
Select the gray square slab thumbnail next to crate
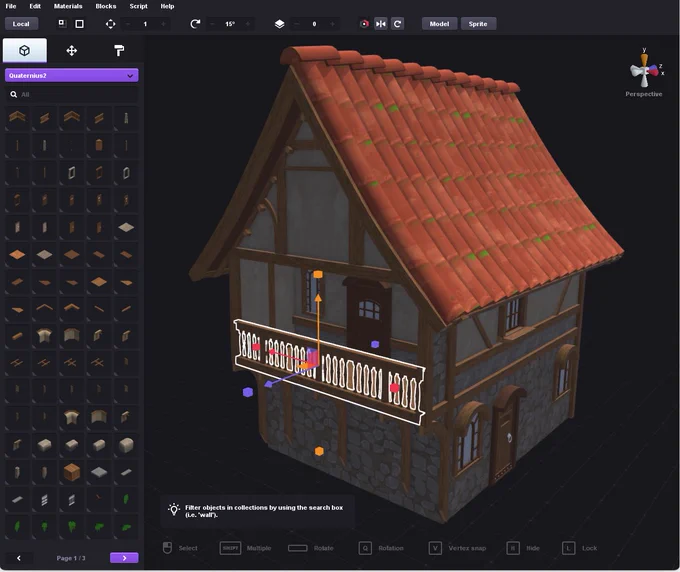coord(99,472)
